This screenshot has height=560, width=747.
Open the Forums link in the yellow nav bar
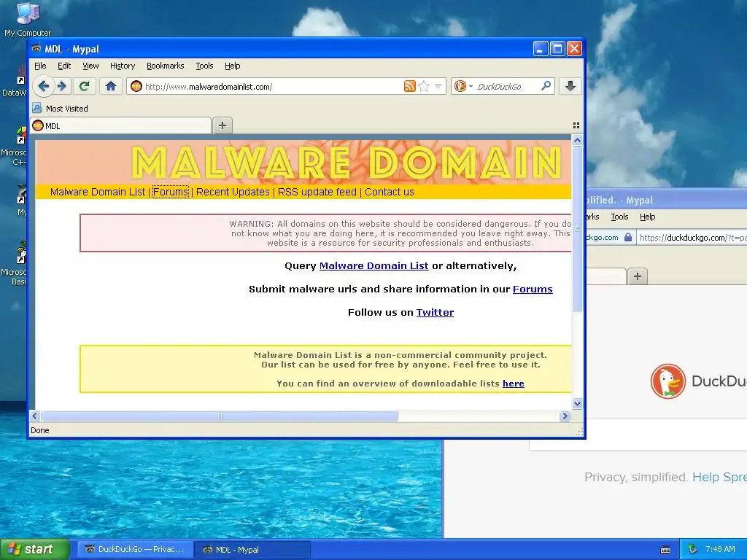click(171, 192)
